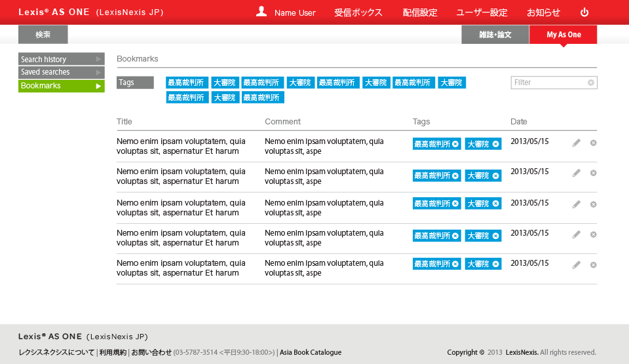
Task: Sort by Title column header
Action: tap(124, 122)
